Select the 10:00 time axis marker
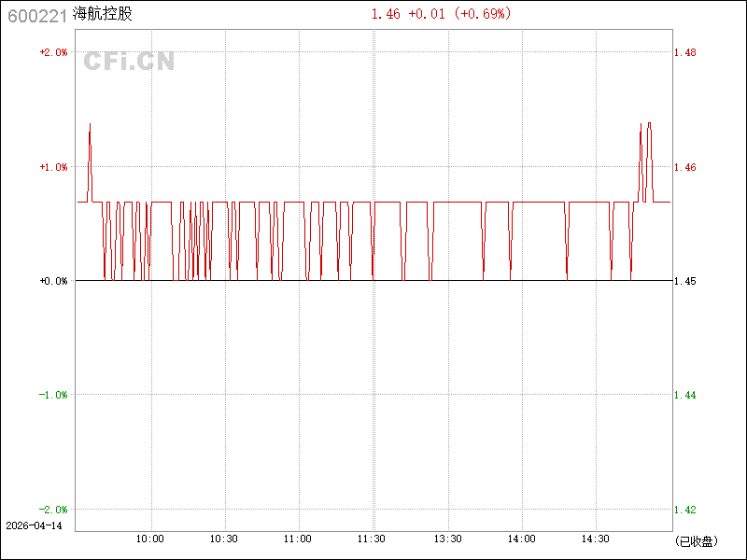 [150, 539]
